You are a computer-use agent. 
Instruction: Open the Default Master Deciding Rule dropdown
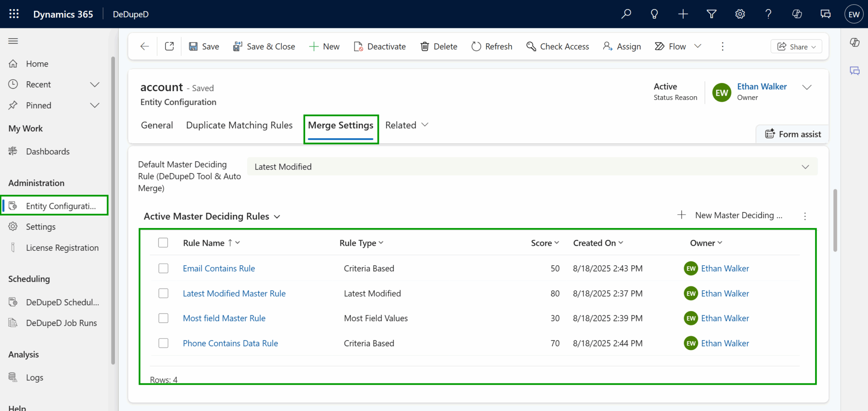(x=806, y=167)
